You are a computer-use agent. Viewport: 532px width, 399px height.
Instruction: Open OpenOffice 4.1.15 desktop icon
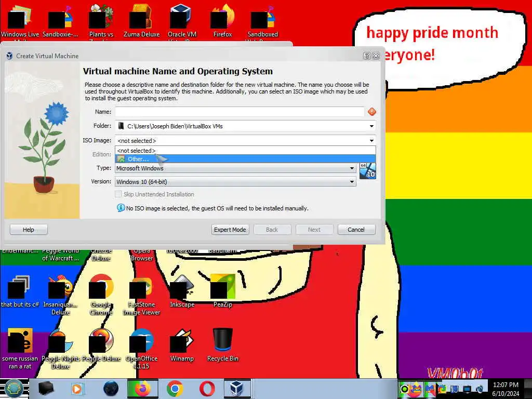[x=141, y=349]
